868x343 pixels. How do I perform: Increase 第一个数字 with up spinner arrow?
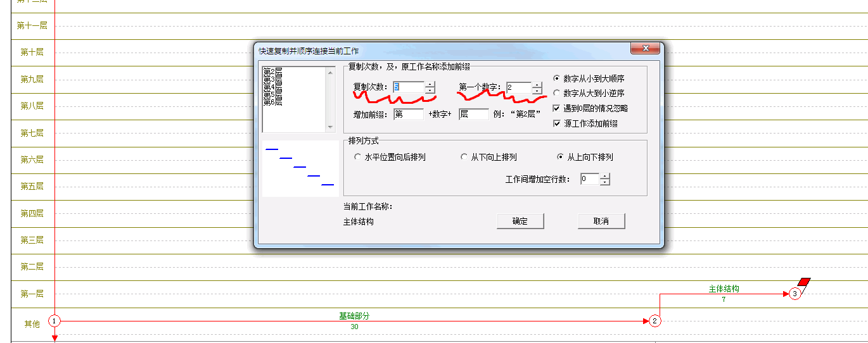[537, 85]
